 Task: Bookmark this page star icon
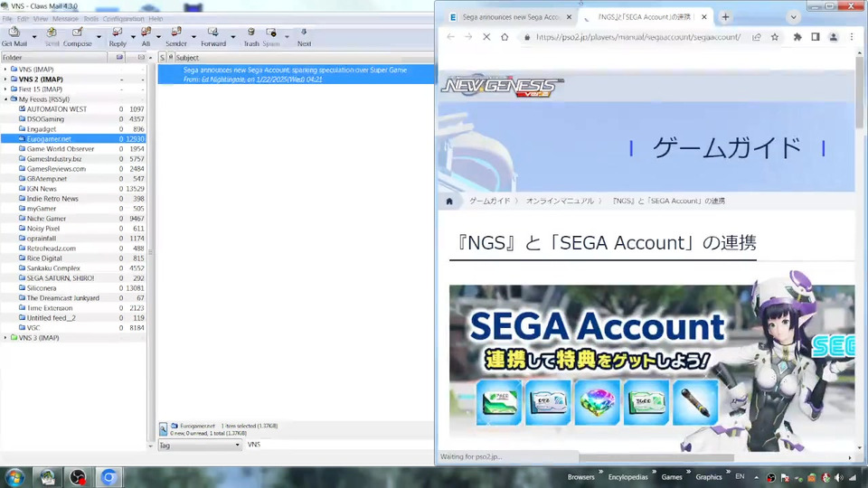tap(775, 37)
